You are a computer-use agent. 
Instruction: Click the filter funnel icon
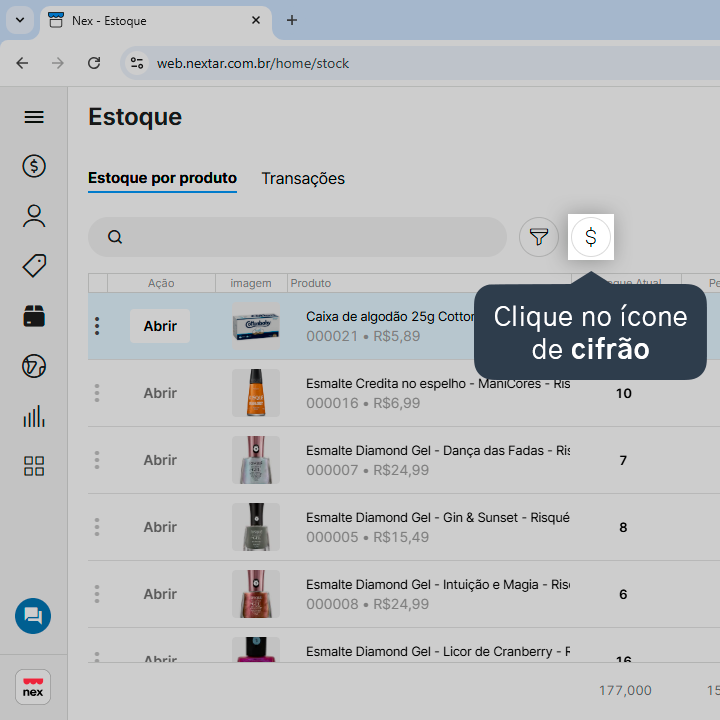tap(539, 237)
